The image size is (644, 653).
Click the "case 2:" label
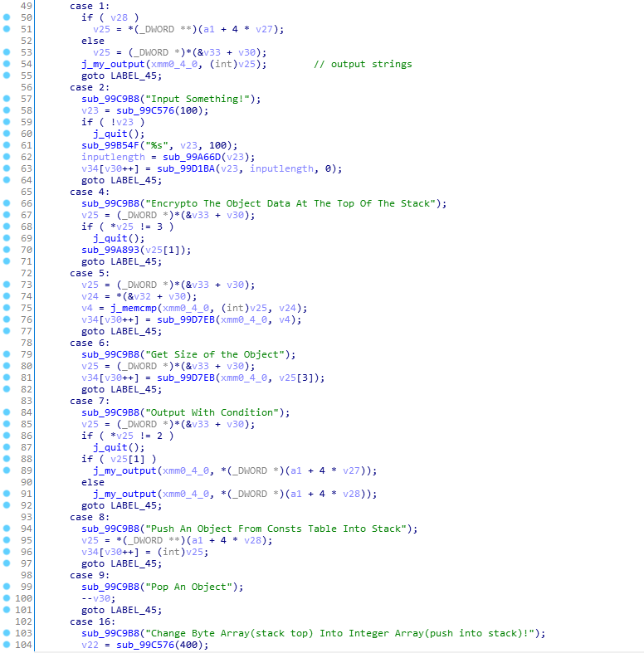(90, 87)
